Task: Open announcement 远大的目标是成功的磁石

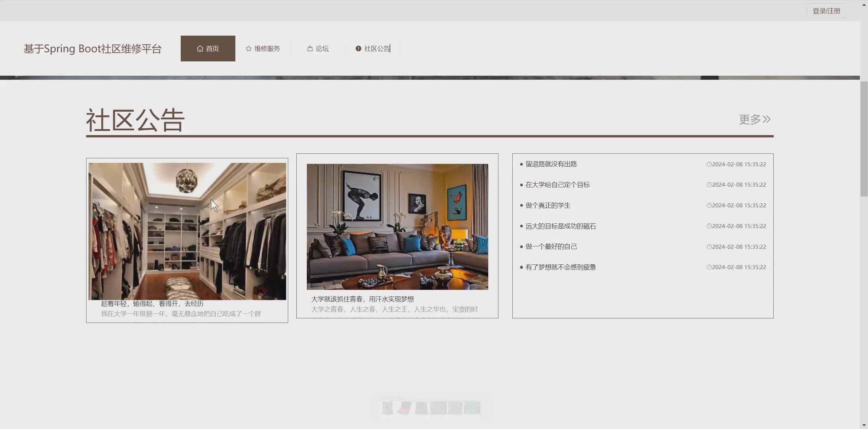Action: [560, 226]
